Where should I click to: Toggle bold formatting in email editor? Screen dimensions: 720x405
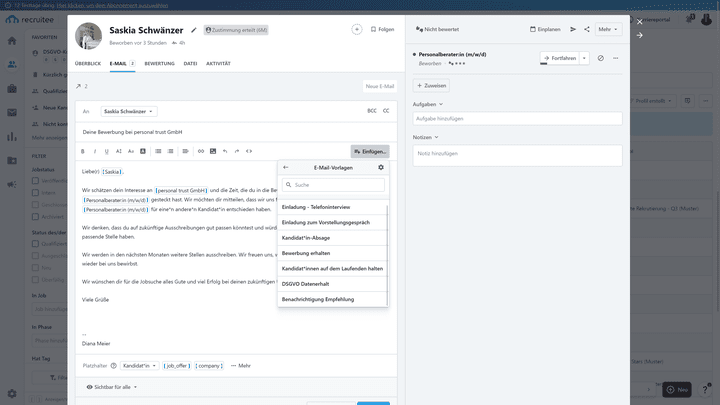point(83,151)
